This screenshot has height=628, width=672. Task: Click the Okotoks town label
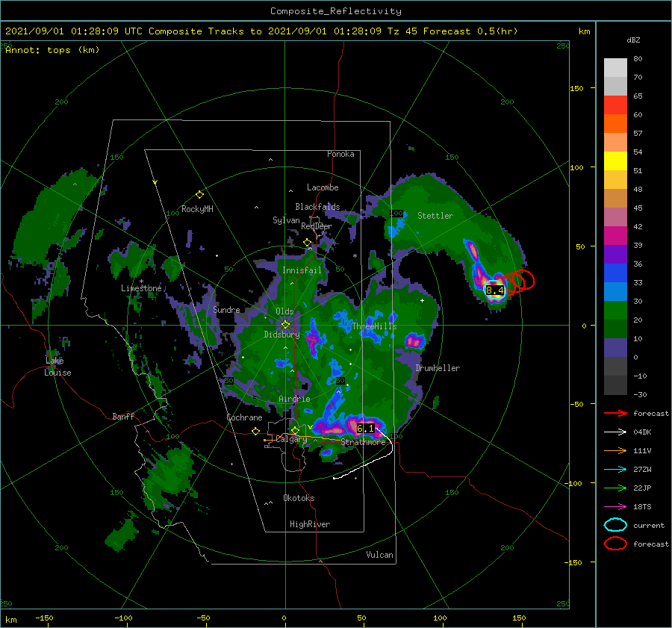pos(299,498)
